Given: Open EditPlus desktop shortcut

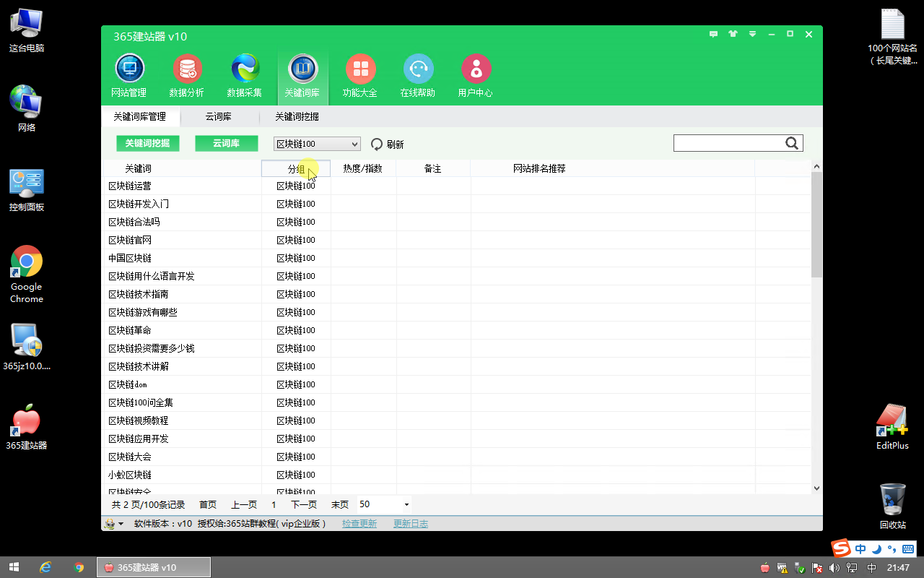Looking at the screenshot, I should pyautogui.click(x=892, y=427).
